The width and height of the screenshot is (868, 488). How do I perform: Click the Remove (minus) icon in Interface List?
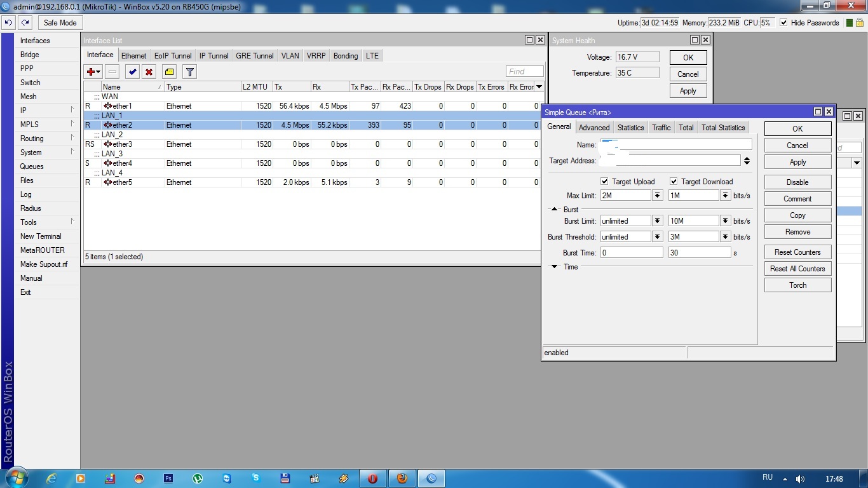click(112, 72)
